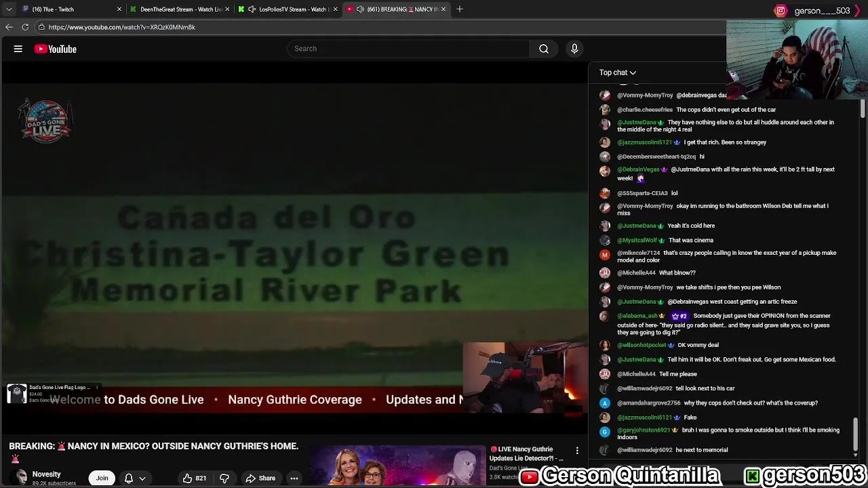Viewport: 868px width, 488px height.
Task: Toggle notification bell for Novesity
Action: pos(129,479)
